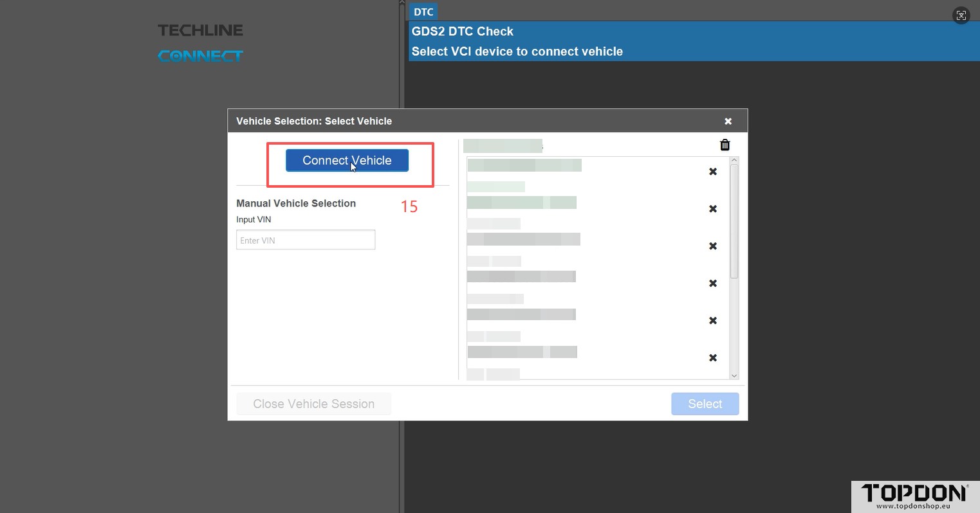This screenshot has height=513, width=980.
Task: Remove the fourth vehicle entry with its X
Action: click(713, 283)
